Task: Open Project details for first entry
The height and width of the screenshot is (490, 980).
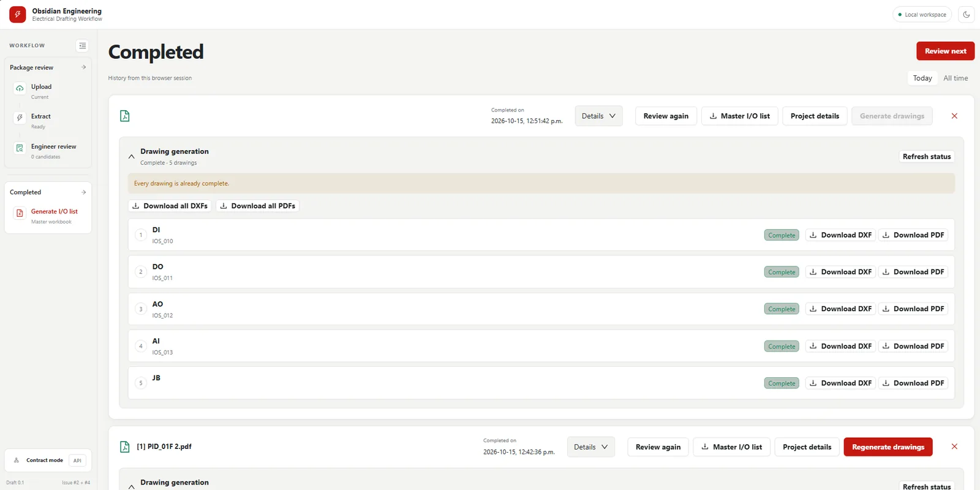Action: coord(815,116)
